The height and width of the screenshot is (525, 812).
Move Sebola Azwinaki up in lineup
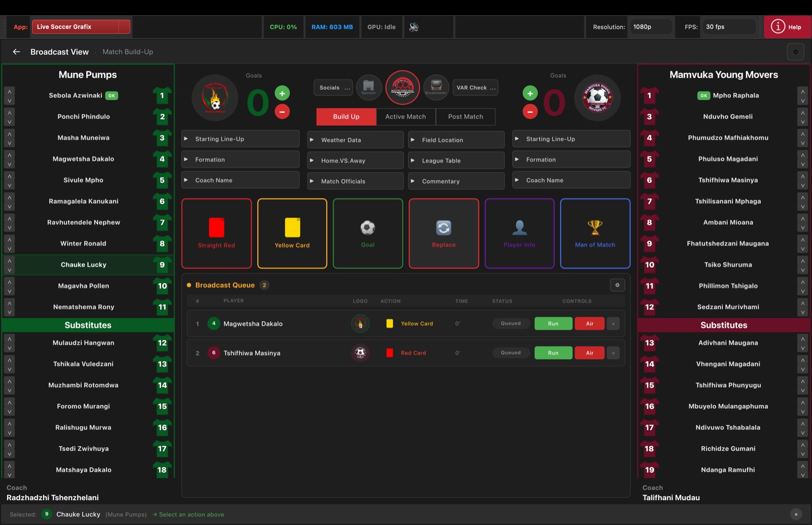pyautogui.click(x=9, y=91)
